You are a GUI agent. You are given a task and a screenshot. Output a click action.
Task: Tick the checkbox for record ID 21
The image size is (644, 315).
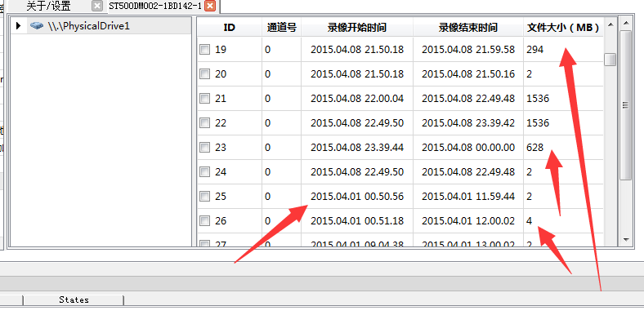(204, 99)
